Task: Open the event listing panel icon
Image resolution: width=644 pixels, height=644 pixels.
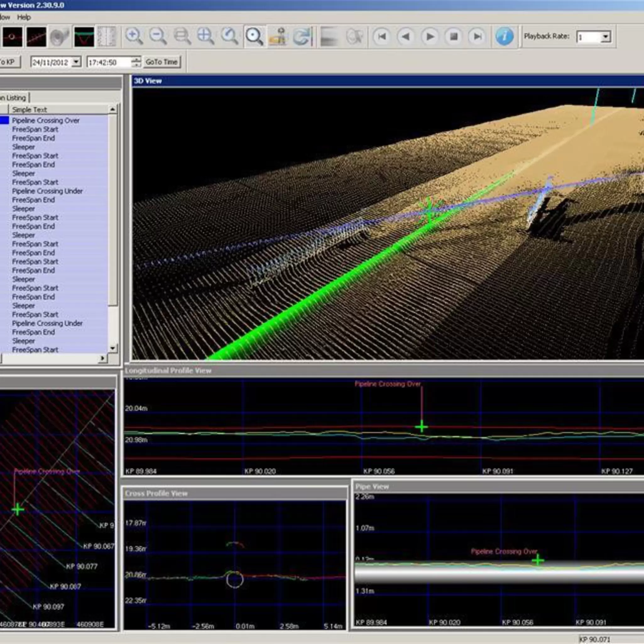Action: point(107,36)
